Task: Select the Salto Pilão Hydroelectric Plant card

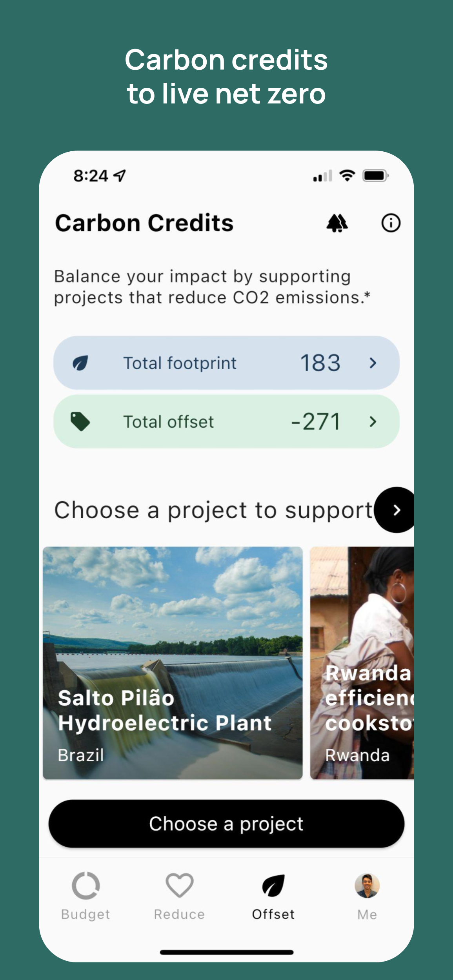Action: (173, 663)
